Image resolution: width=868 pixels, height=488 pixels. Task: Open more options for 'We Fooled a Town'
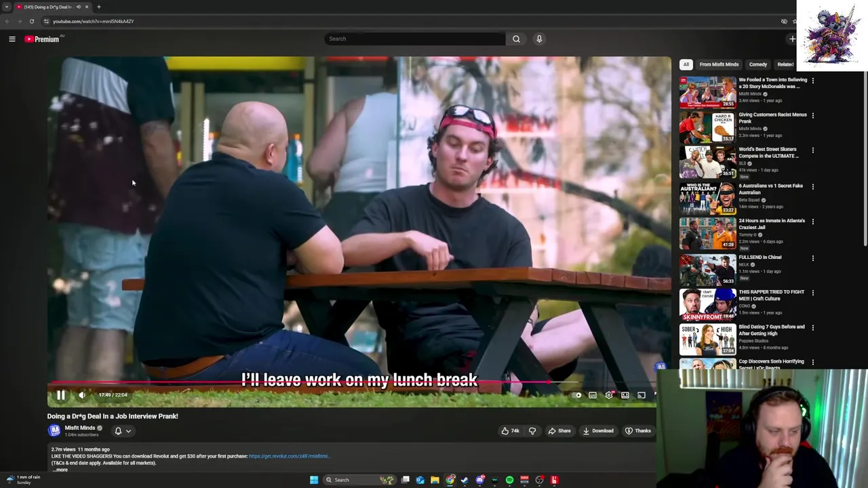(x=812, y=81)
